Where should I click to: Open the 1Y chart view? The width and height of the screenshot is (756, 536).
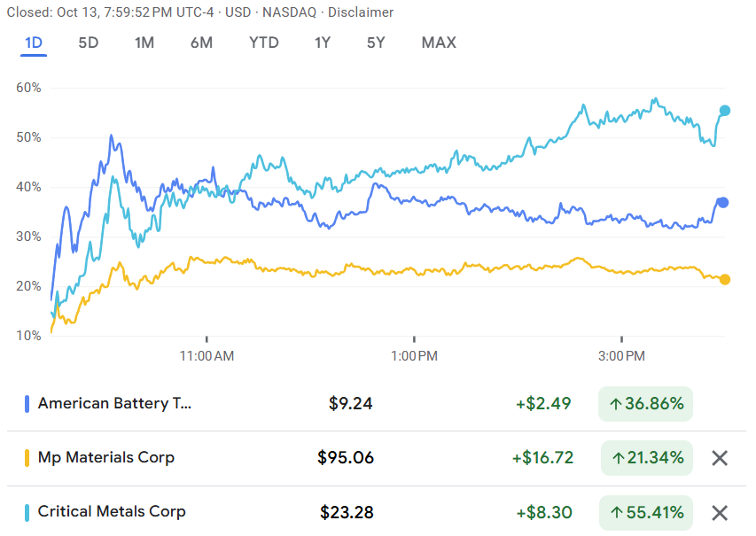click(x=323, y=43)
